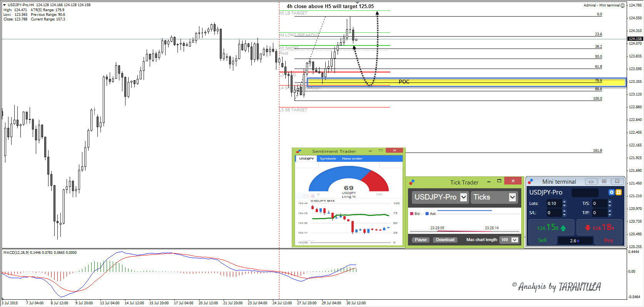Decrease S/L with the down stepper arrow
The width and height of the screenshot is (644, 307).
tap(564, 215)
